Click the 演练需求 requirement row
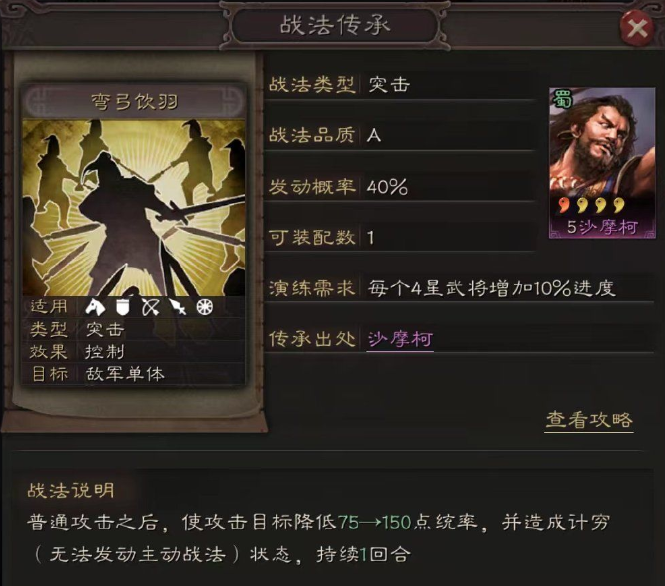The width and height of the screenshot is (665, 586). coord(460,288)
